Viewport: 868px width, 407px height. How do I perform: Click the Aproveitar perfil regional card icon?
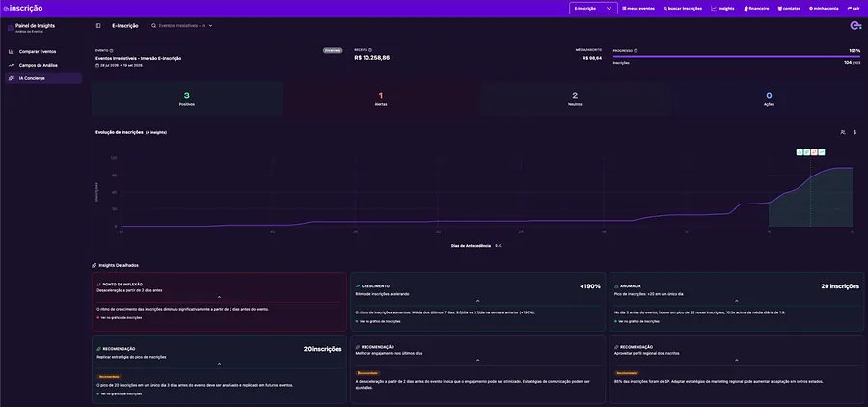[x=616, y=346]
